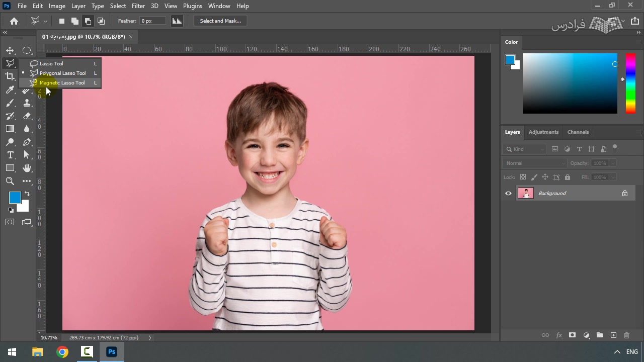Click the Delete layer trash icon
This screenshot has width=644, height=362.
[x=626, y=335]
